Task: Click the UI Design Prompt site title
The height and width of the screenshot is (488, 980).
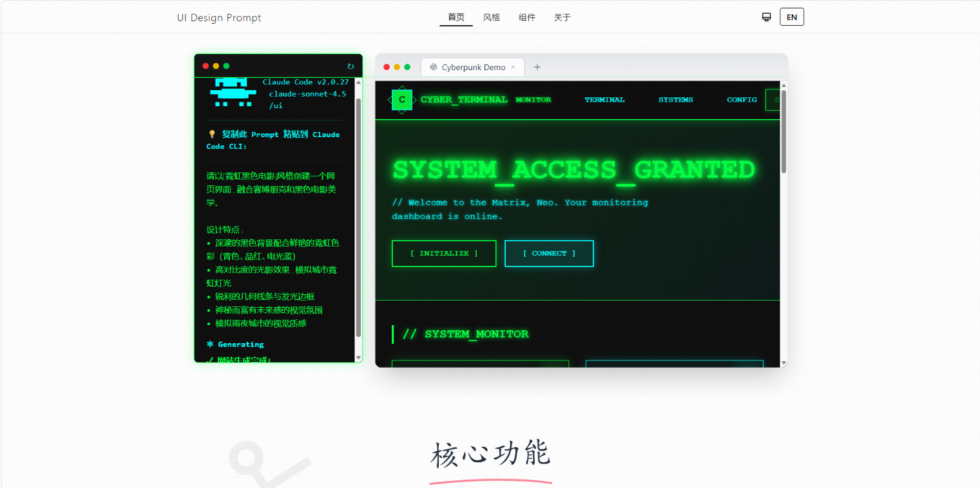Action: tap(219, 17)
